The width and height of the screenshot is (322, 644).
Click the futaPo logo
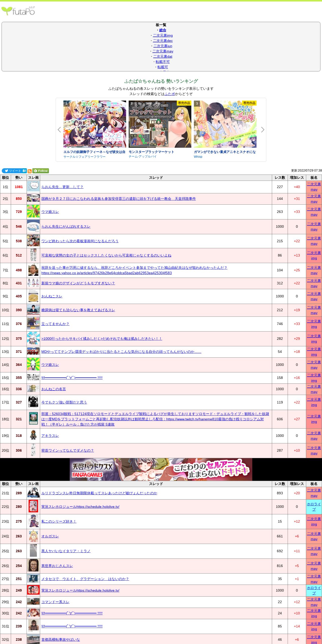(18, 11)
